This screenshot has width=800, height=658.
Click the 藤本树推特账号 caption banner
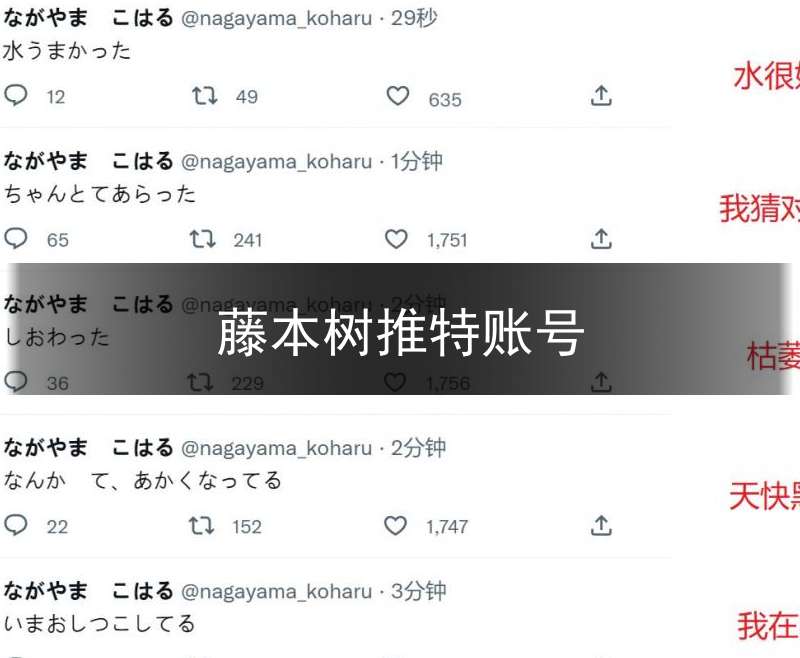click(x=401, y=329)
